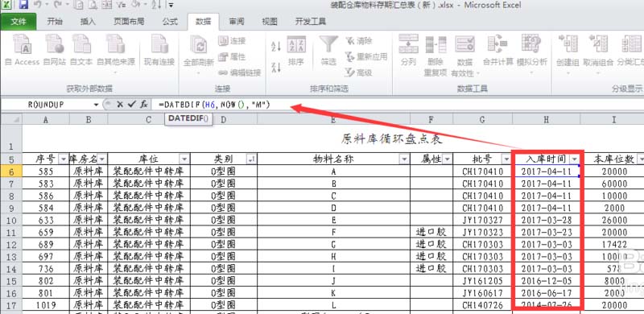Confirm formula with the checkmark button
The width and height of the screenshot is (644, 314).
coord(132,105)
